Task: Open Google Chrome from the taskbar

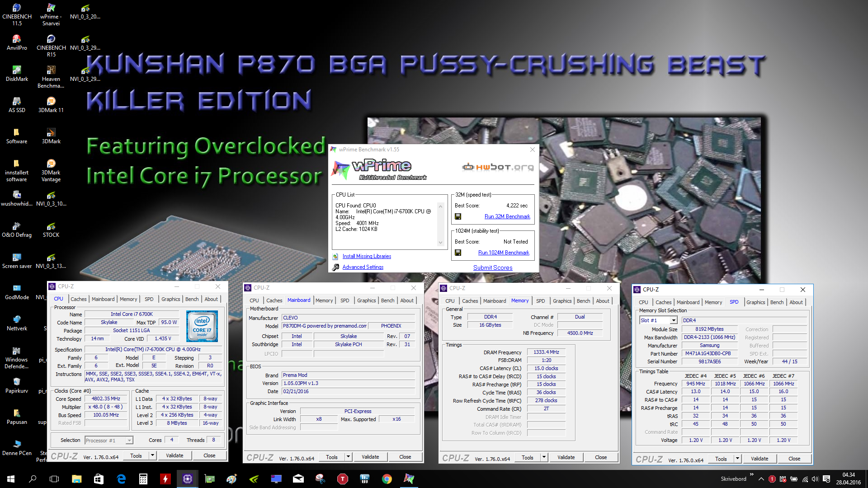Action: pos(387,479)
